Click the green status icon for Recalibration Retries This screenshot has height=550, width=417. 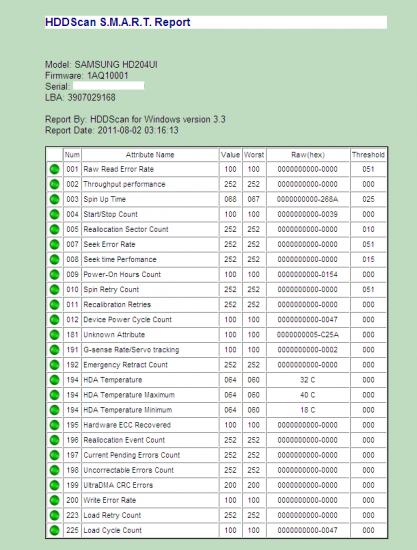coord(54,305)
